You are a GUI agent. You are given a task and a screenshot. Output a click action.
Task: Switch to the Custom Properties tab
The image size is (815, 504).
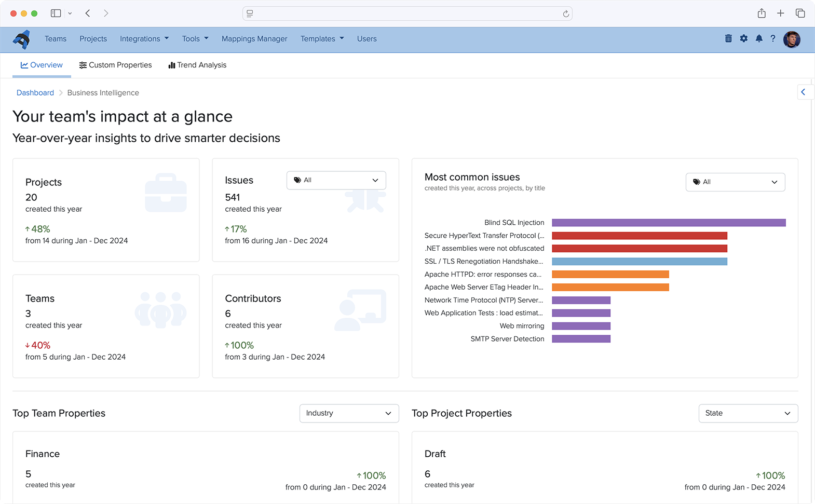[x=115, y=65]
